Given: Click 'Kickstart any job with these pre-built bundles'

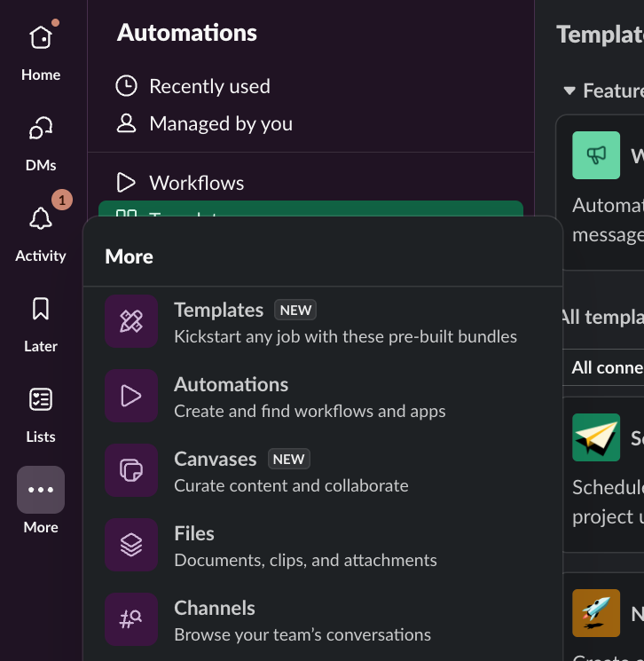Looking at the screenshot, I should point(346,336).
